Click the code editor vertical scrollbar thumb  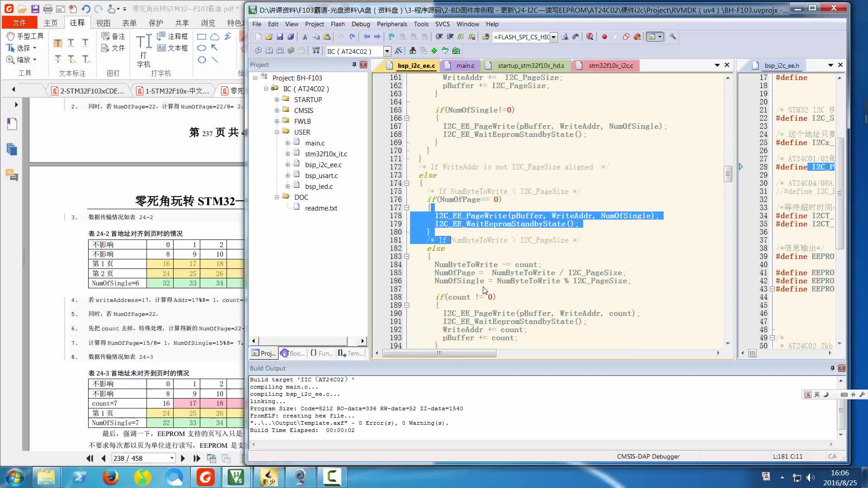(x=728, y=174)
